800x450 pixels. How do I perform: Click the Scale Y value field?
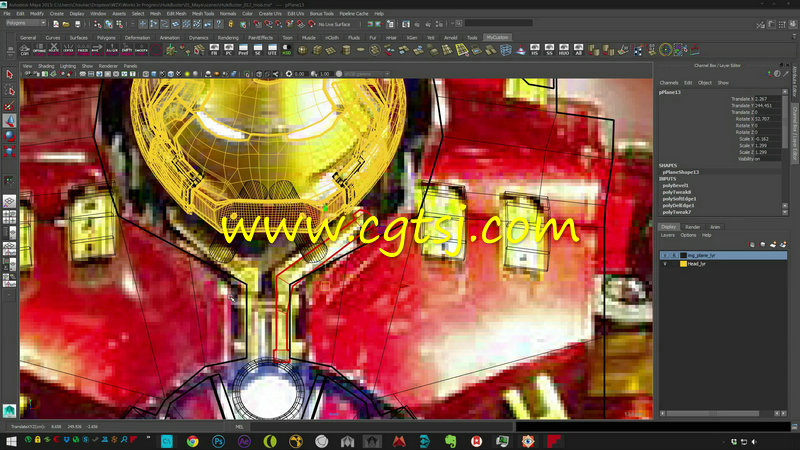coord(768,145)
